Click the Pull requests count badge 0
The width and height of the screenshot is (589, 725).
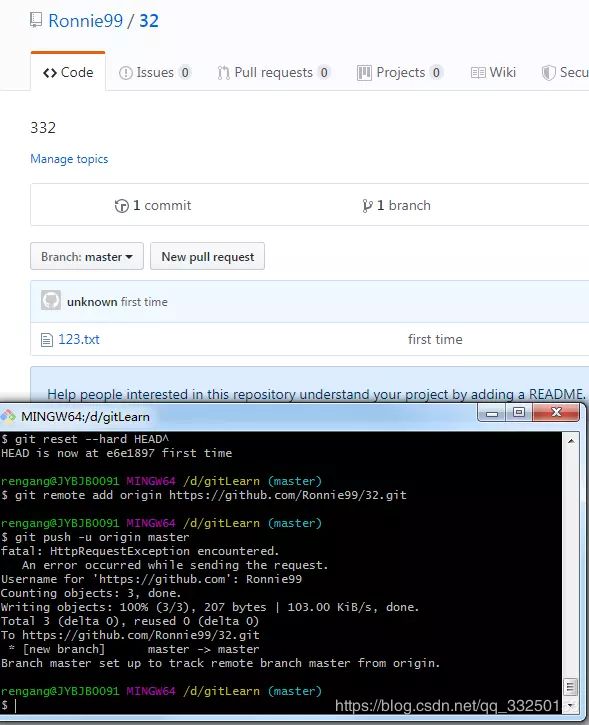(x=324, y=73)
